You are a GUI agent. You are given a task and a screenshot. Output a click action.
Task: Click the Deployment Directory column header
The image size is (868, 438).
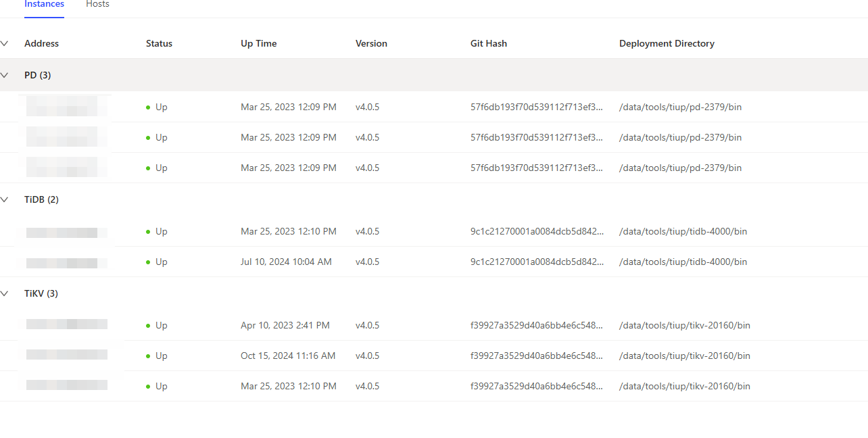tap(666, 43)
